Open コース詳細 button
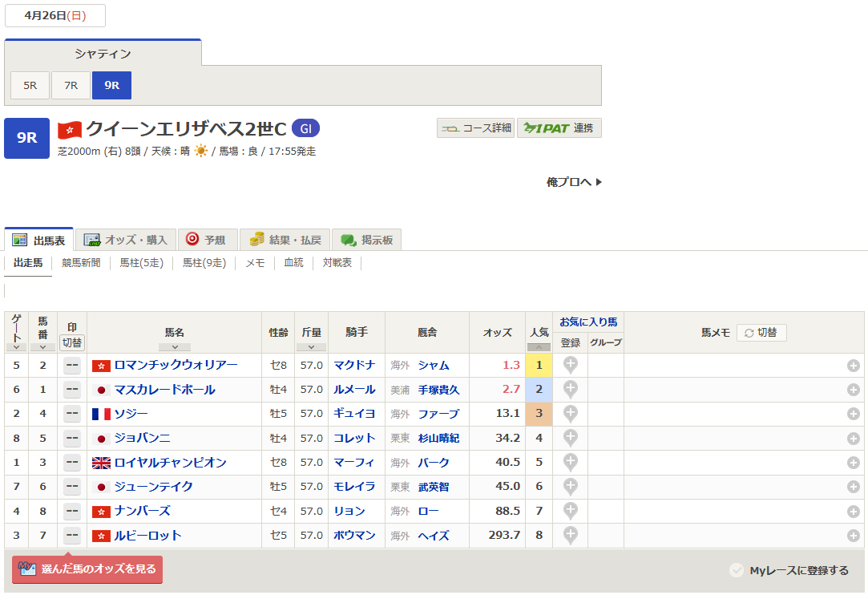Image resolution: width=868 pixels, height=595 pixels. click(x=475, y=128)
